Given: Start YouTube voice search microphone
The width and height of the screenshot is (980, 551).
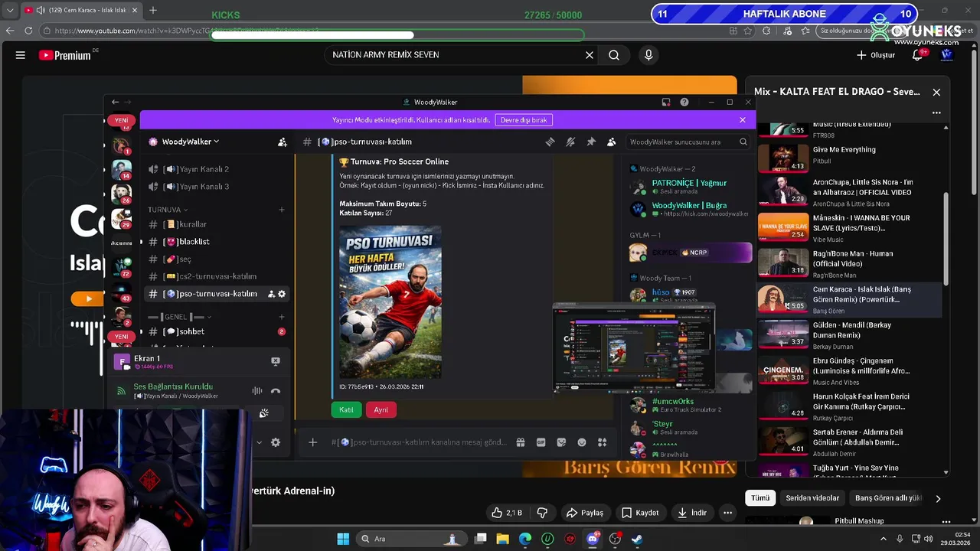Looking at the screenshot, I should click(x=648, y=55).
